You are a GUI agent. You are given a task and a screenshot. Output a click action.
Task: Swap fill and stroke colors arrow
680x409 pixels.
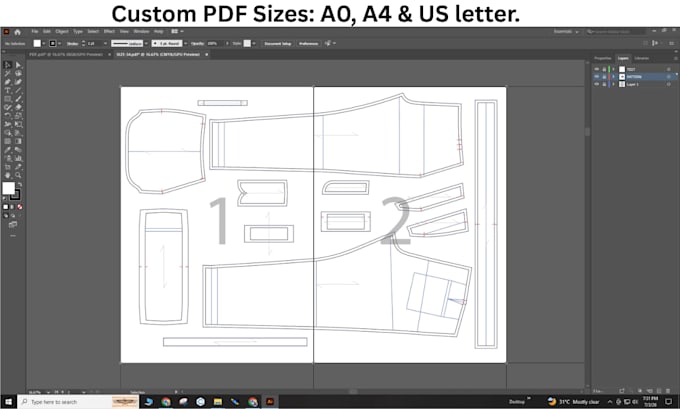click(x=20, y=184)
